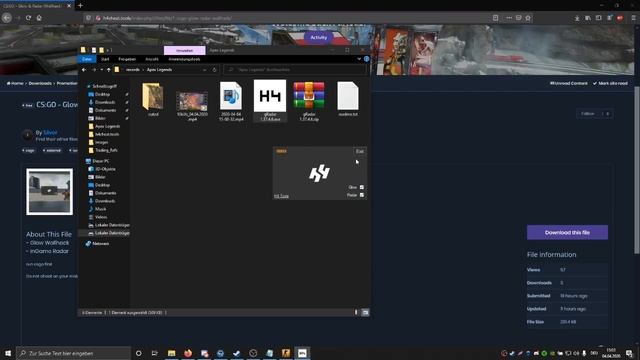This screenshot has width=640, height=360.
Task: Select the video thumbnail file dated 04.04.2020
Action: pos(192,105)
